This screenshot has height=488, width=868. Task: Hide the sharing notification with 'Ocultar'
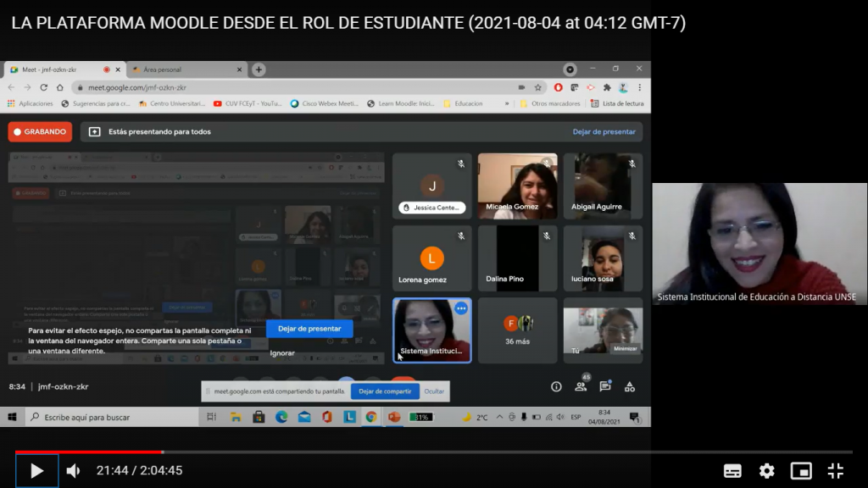(434, 391)
